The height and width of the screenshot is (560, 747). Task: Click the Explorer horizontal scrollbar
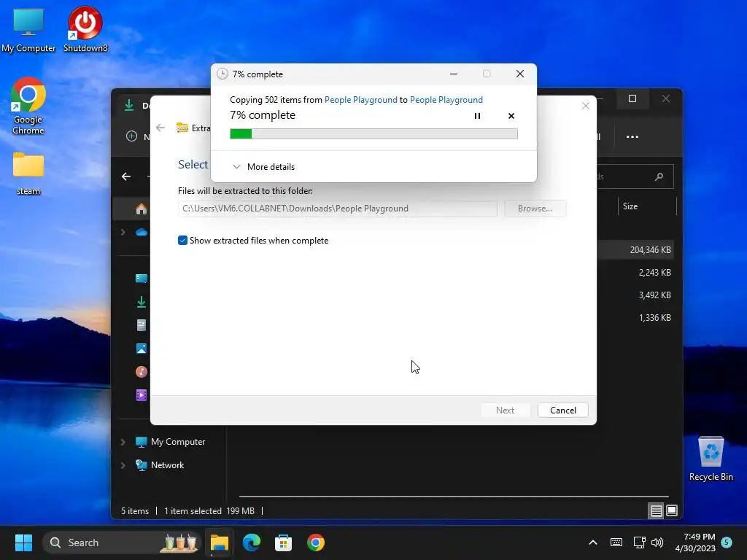tap(454, 496)
